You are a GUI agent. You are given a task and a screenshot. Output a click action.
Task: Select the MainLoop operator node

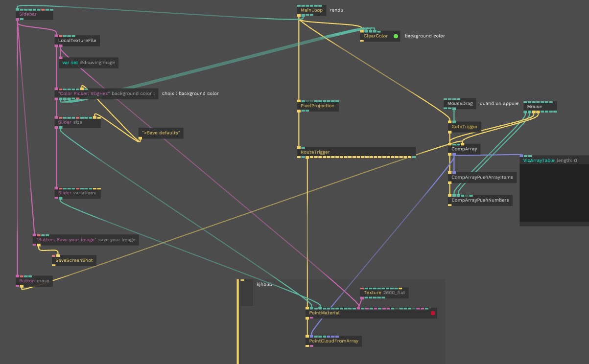point(311,10)
